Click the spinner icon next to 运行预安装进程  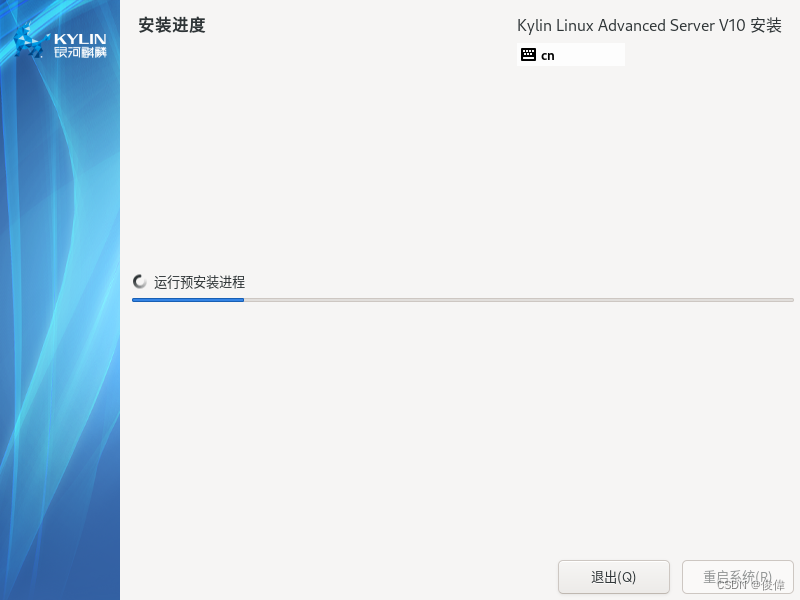point(139,282)
